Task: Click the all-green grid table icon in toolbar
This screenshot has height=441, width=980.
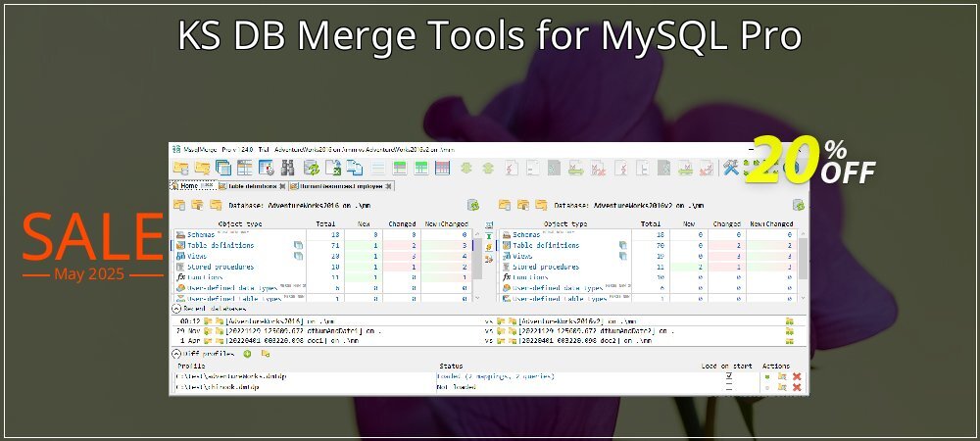Action: (x=420, y=168)
